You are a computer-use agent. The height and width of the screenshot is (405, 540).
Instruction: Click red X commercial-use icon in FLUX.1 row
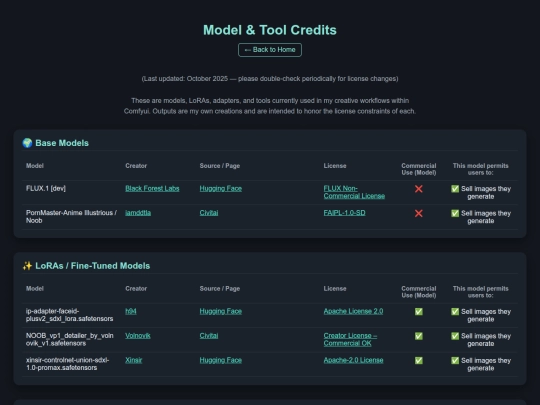coord(419,189)
